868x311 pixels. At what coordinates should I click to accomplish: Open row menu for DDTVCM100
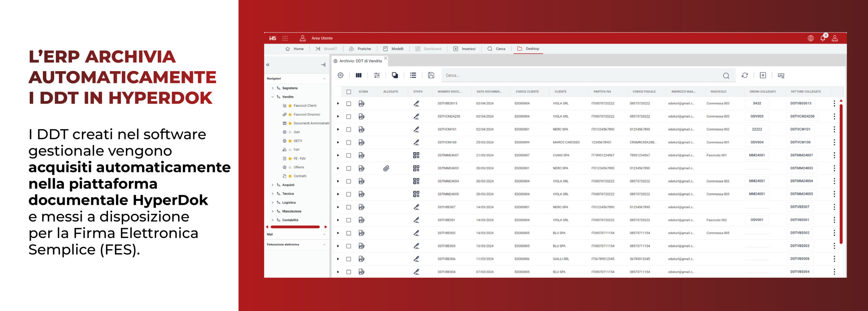pyautogui.click(x=834, y=142)
